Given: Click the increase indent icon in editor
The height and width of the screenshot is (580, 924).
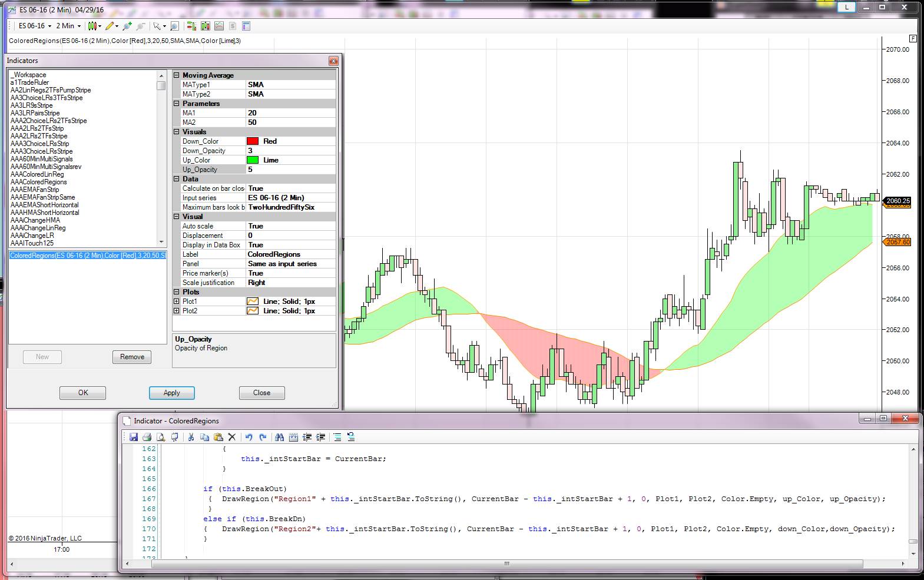Looking at the screenshot, I should [321, 437].
